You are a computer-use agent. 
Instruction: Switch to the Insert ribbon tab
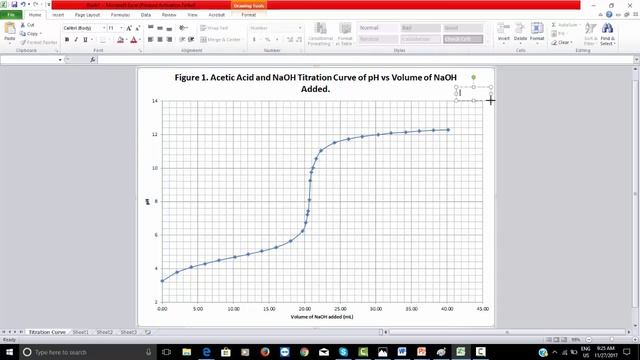pos(58,15)
